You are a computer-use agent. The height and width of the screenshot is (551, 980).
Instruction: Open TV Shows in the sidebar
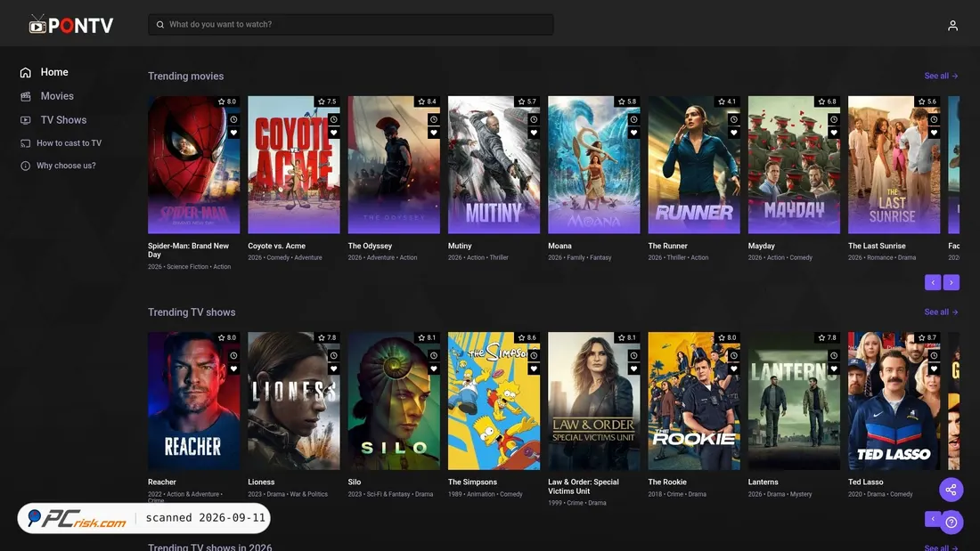63,120
